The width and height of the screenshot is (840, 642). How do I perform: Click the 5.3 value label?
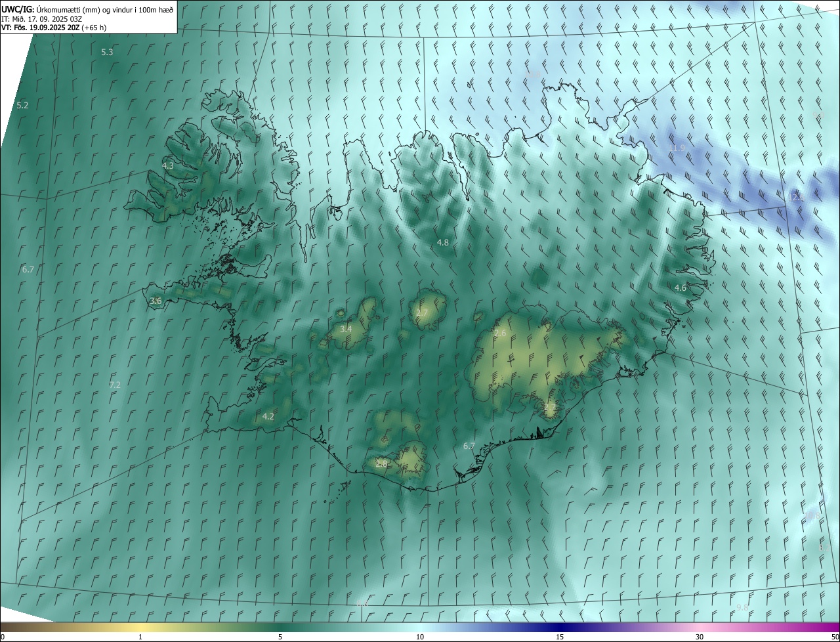107,52
